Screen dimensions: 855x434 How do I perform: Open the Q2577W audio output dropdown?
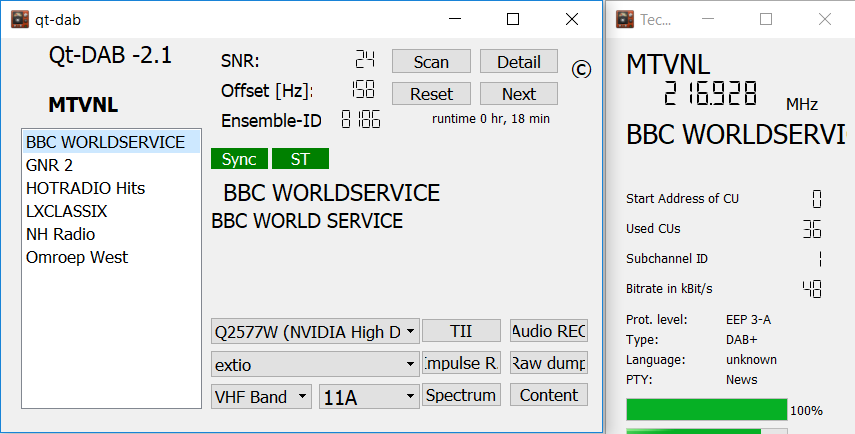click(x=315, y=331)
